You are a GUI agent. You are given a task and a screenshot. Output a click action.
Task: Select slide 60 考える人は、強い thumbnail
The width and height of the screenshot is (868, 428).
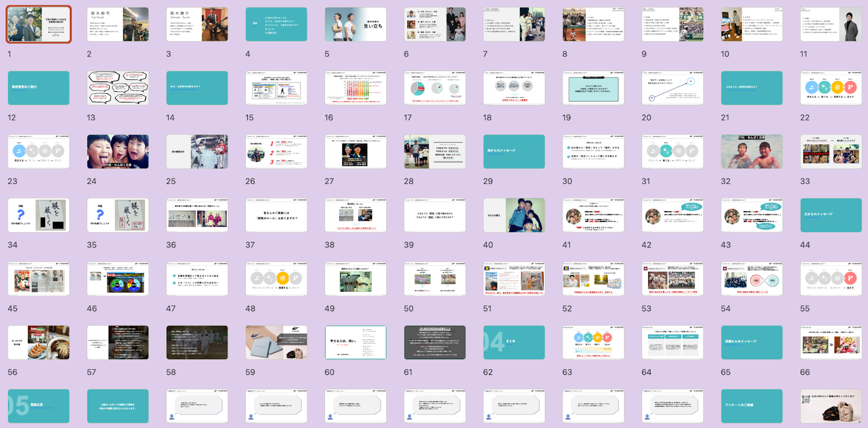355,342
